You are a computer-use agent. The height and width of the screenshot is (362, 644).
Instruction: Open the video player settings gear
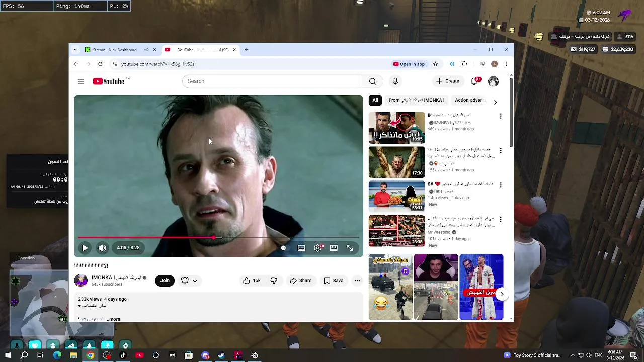[x=318, y=248]
